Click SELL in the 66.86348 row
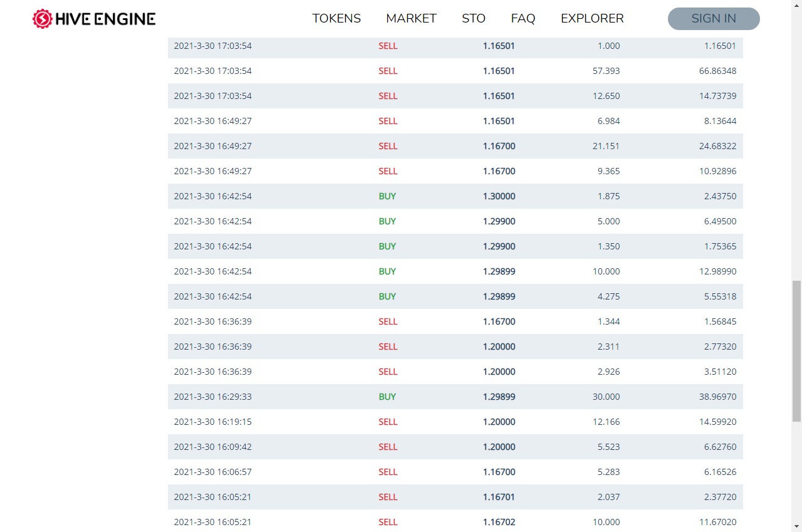The height and width of the screenshot is (532, 802). click(x=388, y=71)
